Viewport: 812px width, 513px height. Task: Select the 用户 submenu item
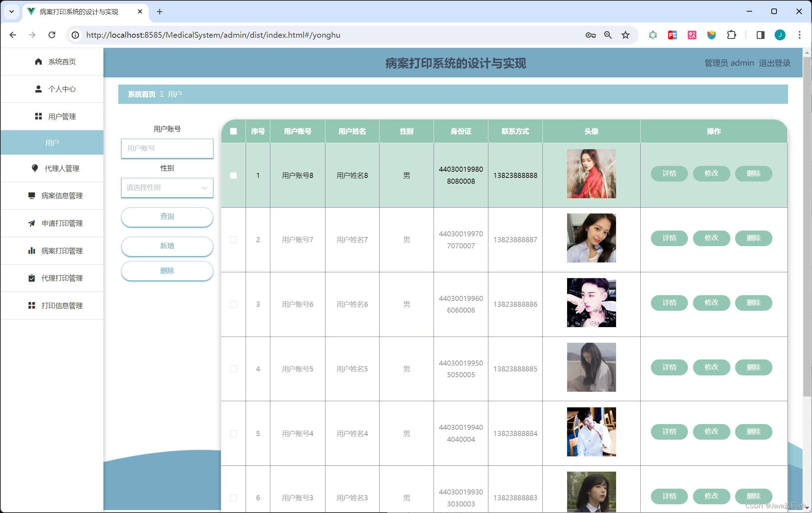[x=52, y=143]
